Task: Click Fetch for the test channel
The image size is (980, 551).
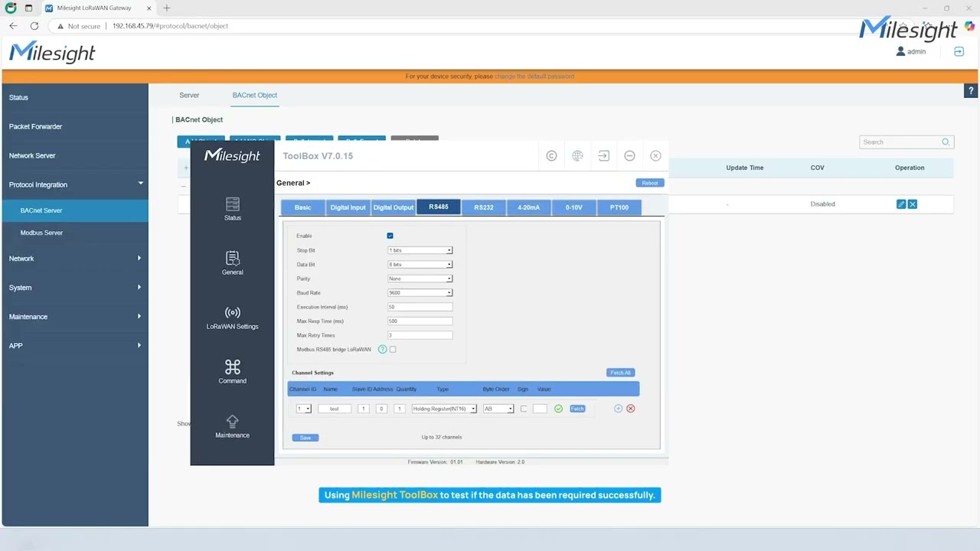Action: click(x=577, y=409)
